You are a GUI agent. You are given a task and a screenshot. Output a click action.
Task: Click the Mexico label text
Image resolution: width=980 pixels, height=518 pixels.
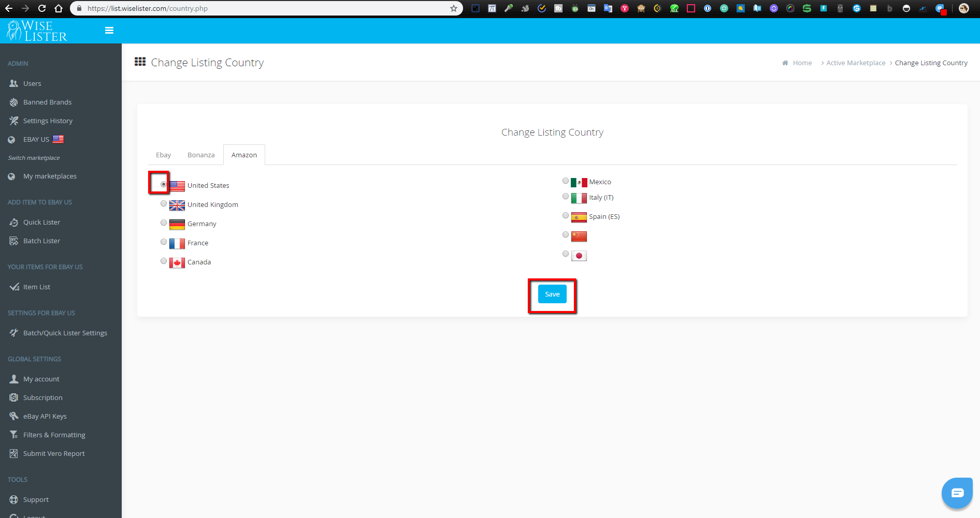coord(600,182)
